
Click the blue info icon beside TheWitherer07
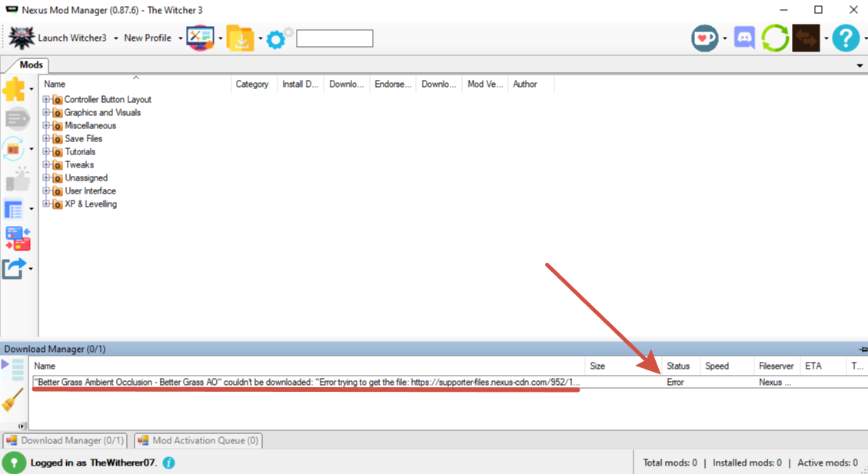tap(169, 462)
